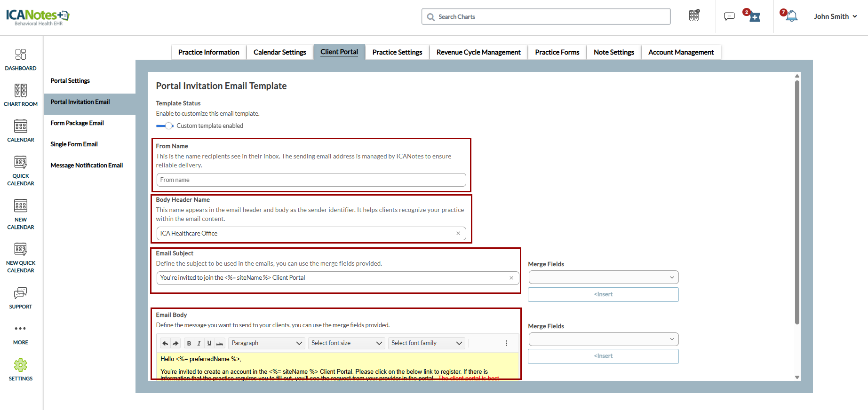Screen dimensions: 868x410
Task: Click the From name input field
Action: tap(311, 180)
